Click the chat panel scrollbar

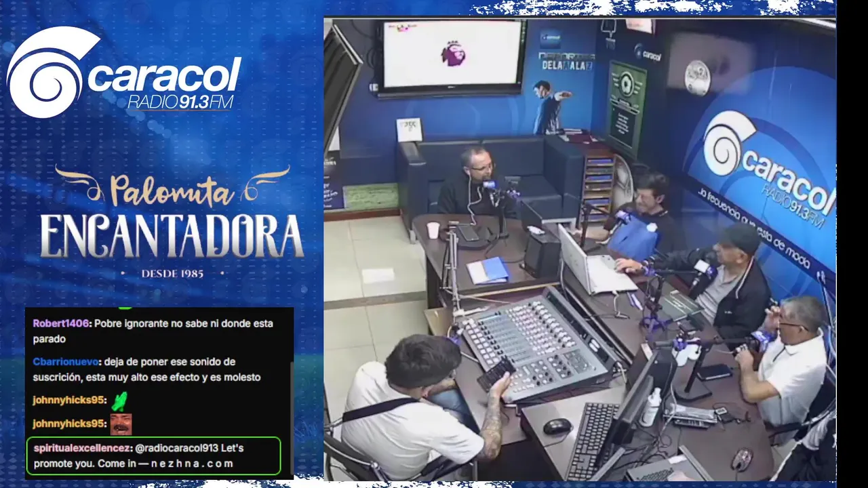(292, 418)
